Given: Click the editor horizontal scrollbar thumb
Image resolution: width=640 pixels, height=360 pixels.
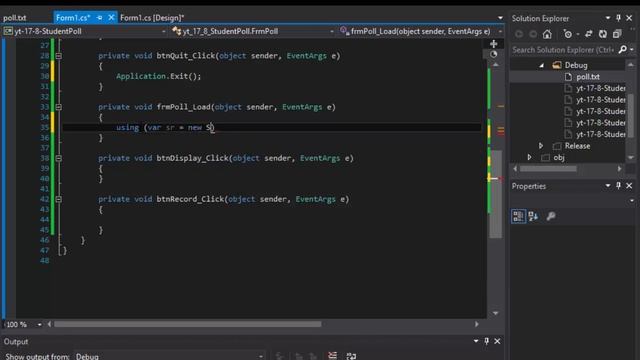Looking at the screenshot, I should click(x=188, y=324).
